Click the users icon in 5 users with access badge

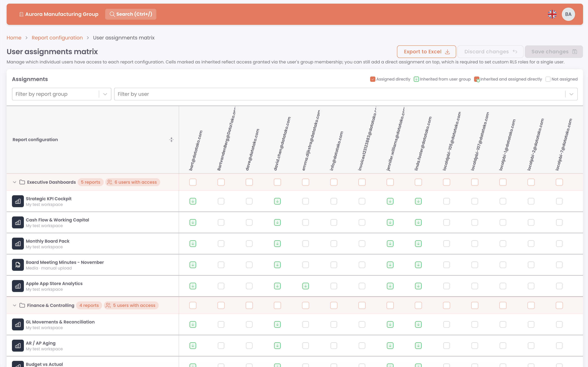pyautogui.click(x=108, y=305)
